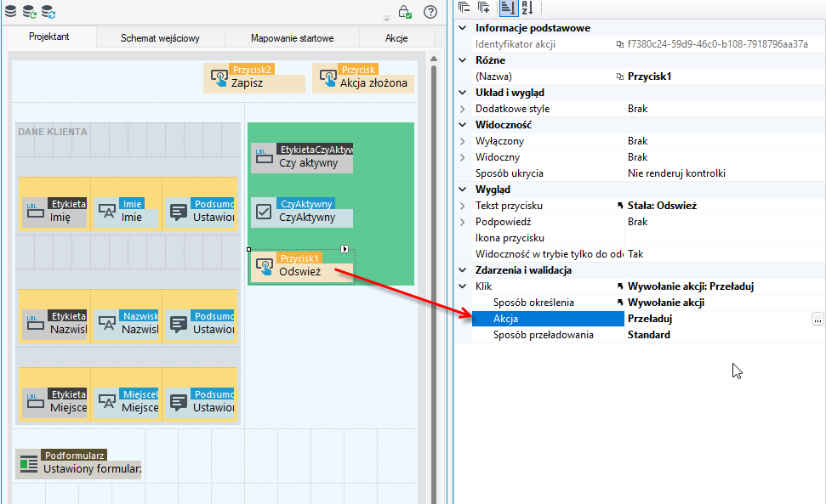The width and height of the screenshot is (826, 504).
Task: Switch to the Projektant tab
Action: (x=49, y=37)
